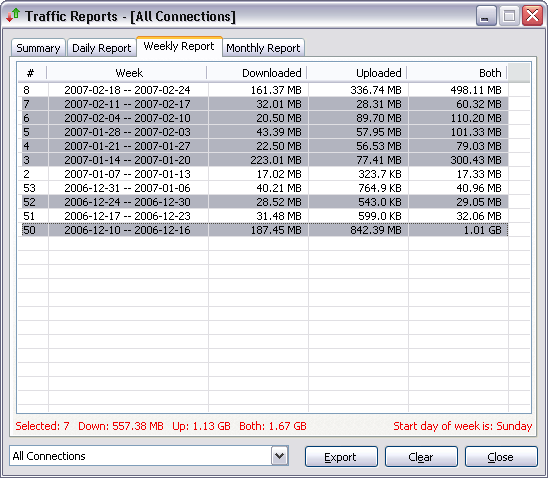Screen dimensions: 548x478
Task: Select week row 2007-01-14 -- 2007-01-20
Action: point(265,160)
